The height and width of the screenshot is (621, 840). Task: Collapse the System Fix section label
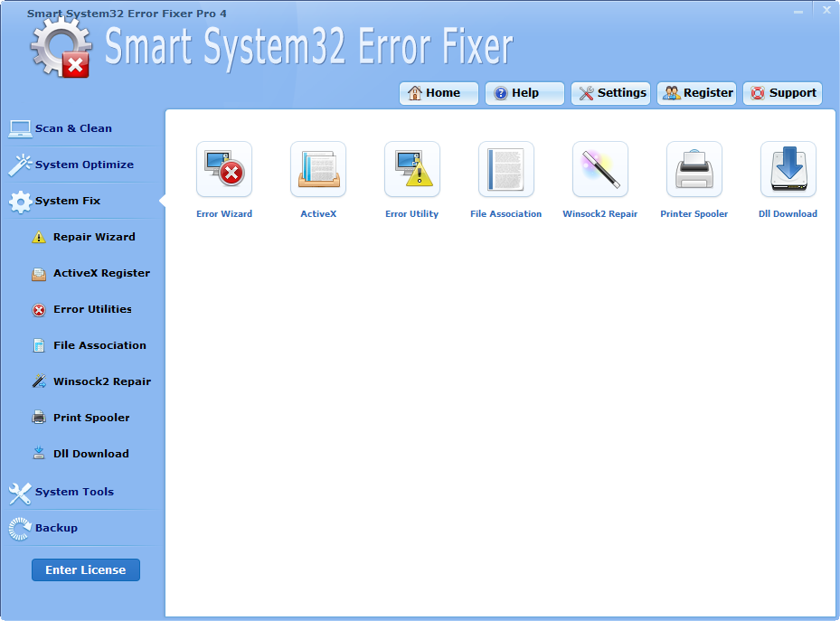[68, 201]
